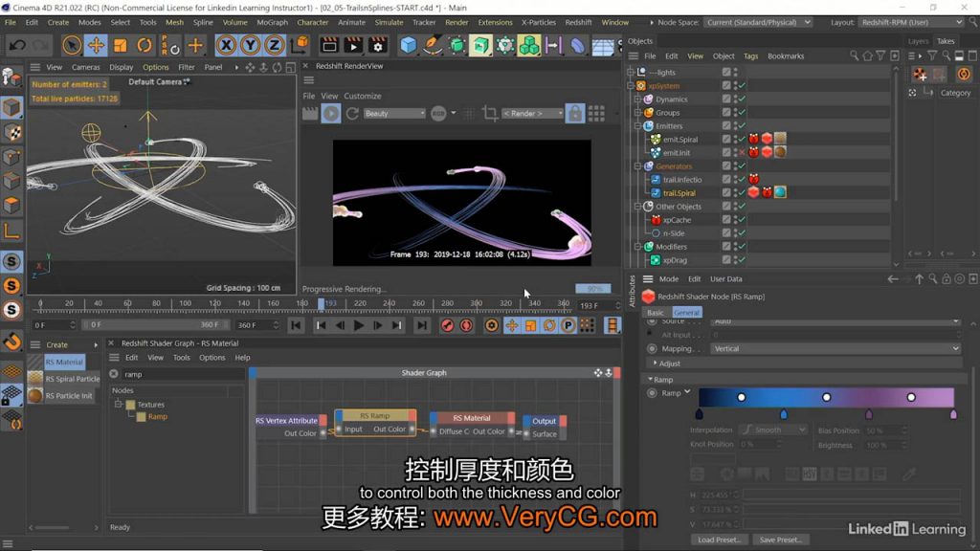Select the RS Vertex Attribute node
Image resolution: width=980 pixels, height=551 pixels.
(291, 427)
